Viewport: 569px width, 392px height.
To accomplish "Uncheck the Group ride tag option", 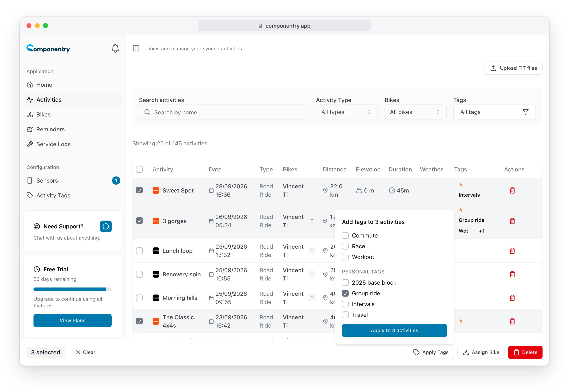I will 345,293.
